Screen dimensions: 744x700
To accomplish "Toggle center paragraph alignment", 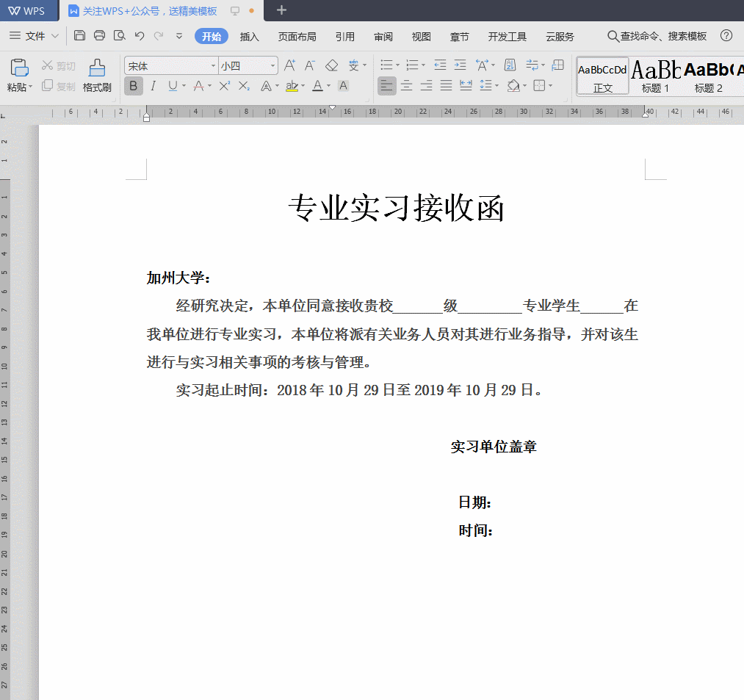I will click(x=406, y=86).
